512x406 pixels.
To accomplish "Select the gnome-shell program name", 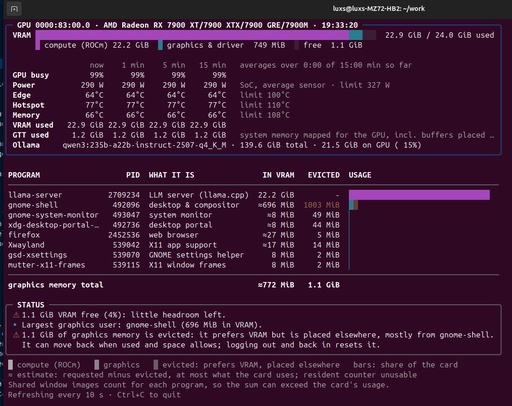I will 33,205.
